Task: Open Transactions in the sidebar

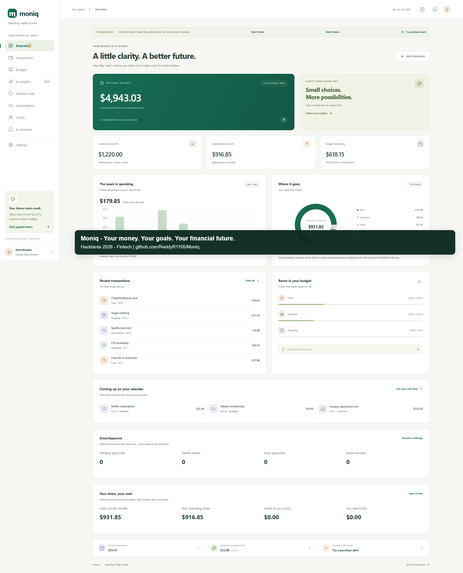Action: pyautogui.click(x=30, y=58)
